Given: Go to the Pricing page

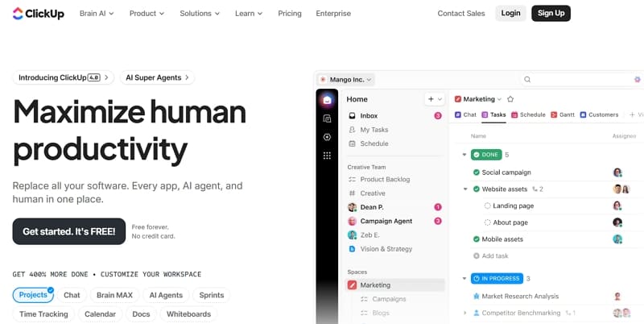Looking at the screenshot, I should [x=290, y=14].
